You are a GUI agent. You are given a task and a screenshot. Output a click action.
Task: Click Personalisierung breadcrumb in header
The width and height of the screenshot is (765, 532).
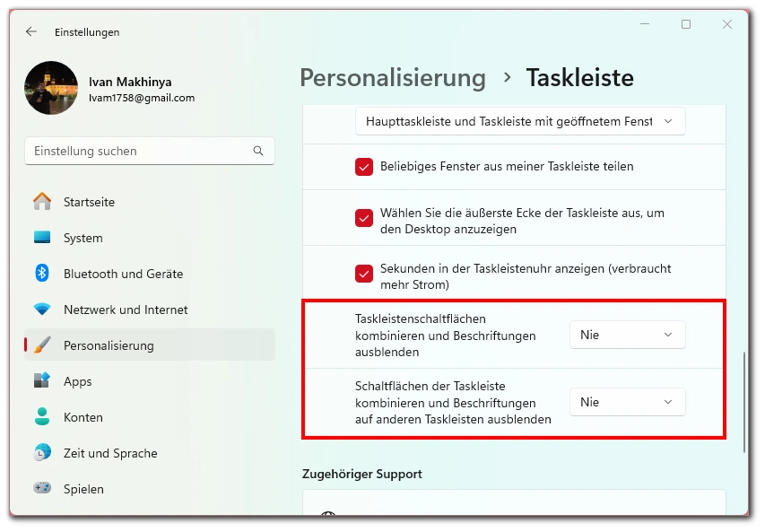coord(393,78)
